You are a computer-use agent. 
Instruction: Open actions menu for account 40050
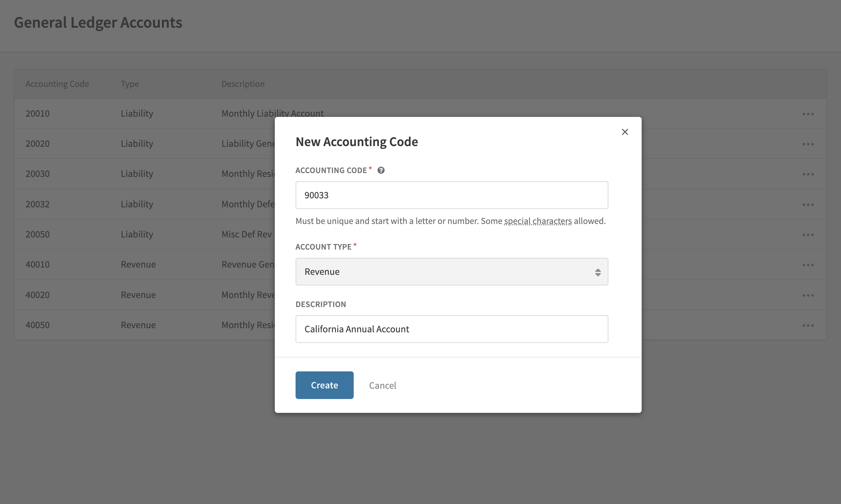click(x=808, y=325)
